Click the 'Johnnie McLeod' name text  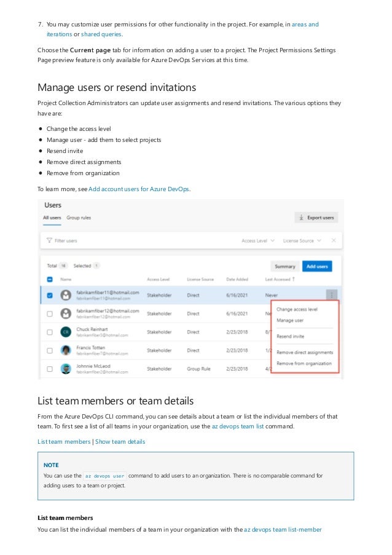[x=93, y=366]
